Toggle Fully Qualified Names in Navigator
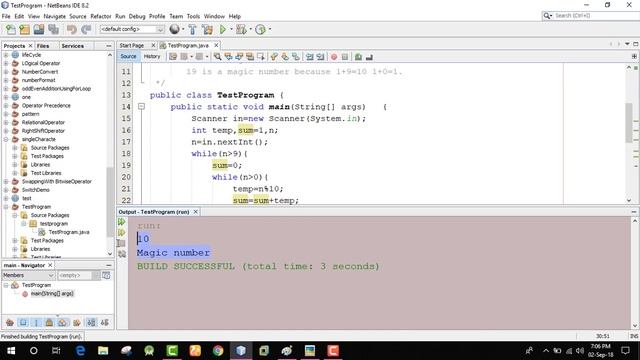Screen dimensions: 640x360 click(77, 322)
